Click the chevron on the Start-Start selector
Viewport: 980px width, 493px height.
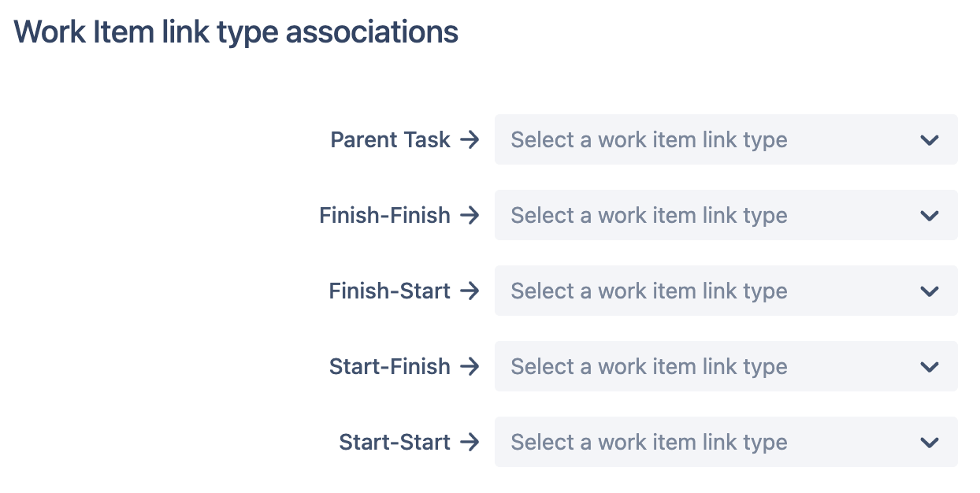pos(930,442)
